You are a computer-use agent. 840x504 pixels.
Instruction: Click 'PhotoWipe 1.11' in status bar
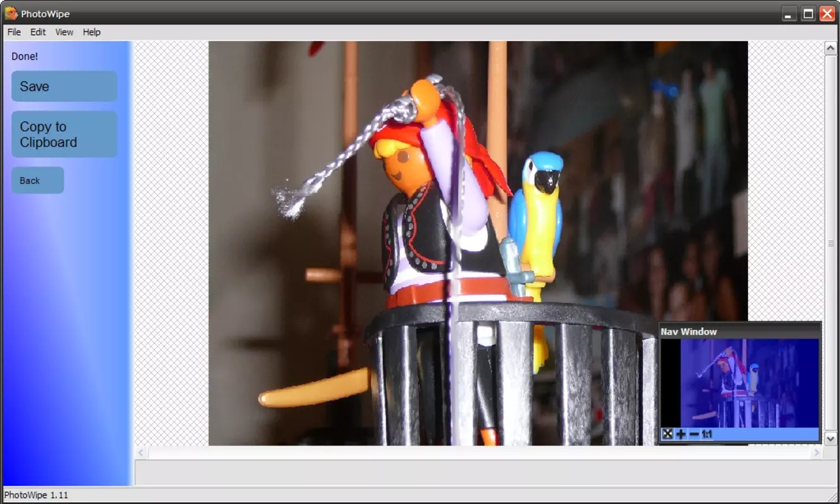click(x=36, y=495)
